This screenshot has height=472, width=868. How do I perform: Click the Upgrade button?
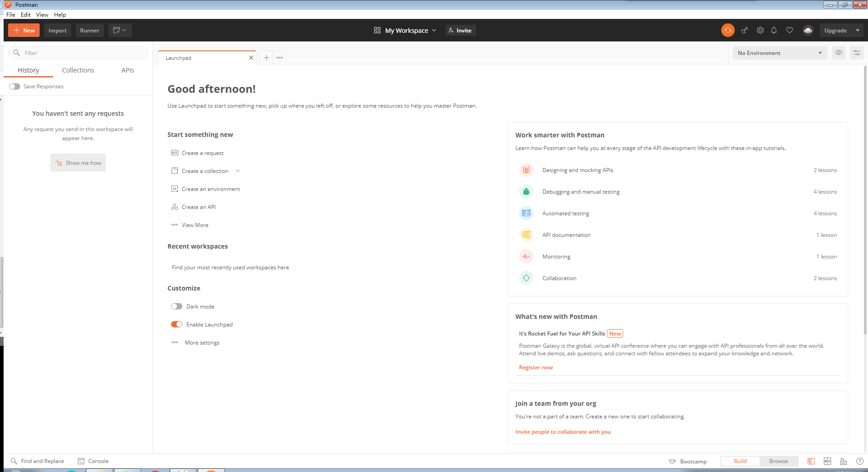click(x=836, y=30)
